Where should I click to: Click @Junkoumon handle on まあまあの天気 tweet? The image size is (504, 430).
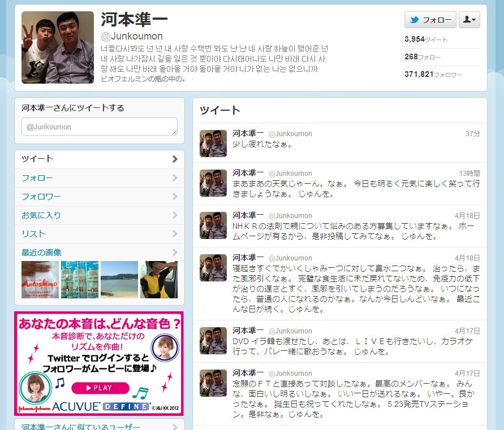(290, 173)
